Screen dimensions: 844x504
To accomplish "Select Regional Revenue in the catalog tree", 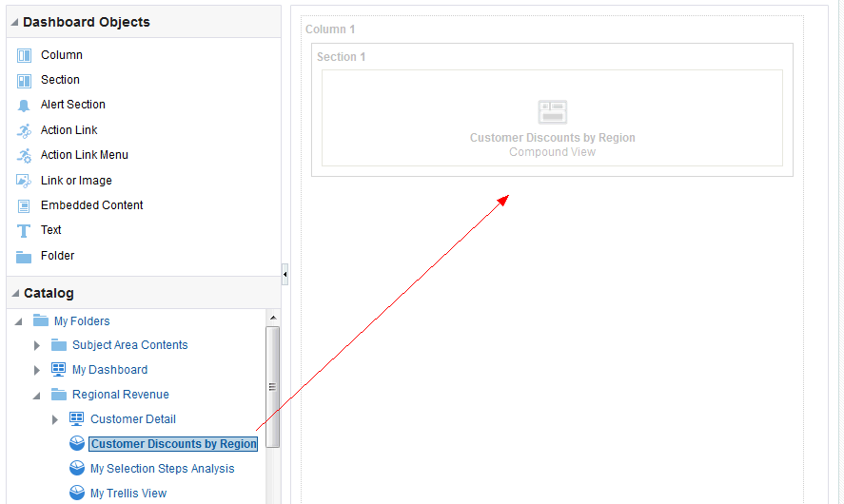I will pos(121,395).
